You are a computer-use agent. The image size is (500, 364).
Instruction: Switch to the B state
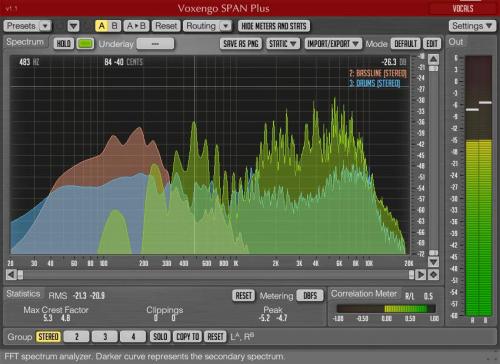tap(114, 26)
